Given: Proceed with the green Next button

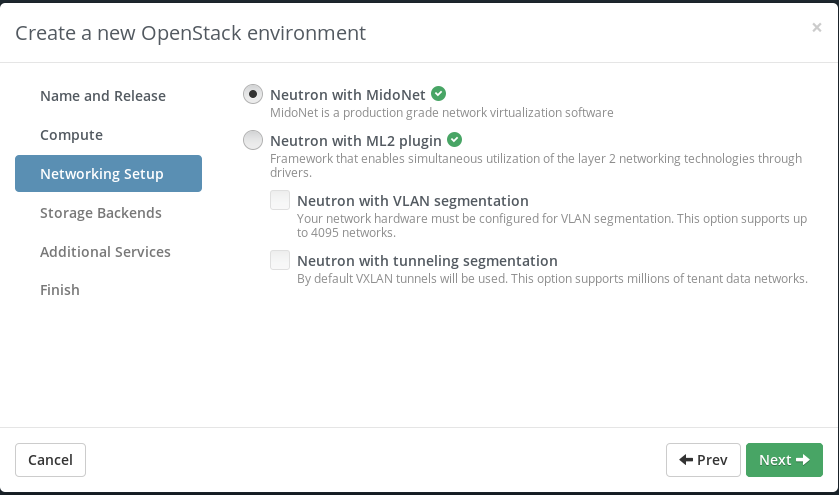Looking at the screenshot, I should point(784,460).
